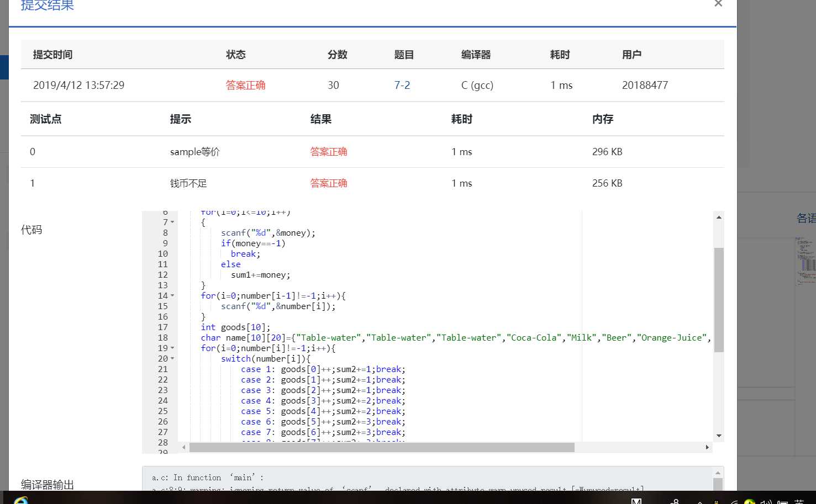The image size is (816, 504).
Task: Click the 钱币不足 hint cell
Action: (188, 183)
